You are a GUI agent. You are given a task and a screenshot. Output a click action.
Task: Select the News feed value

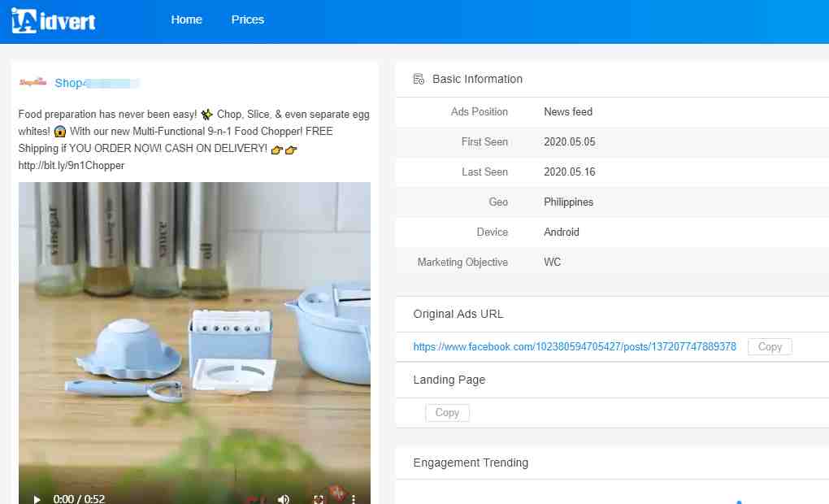tap(568, 111)
